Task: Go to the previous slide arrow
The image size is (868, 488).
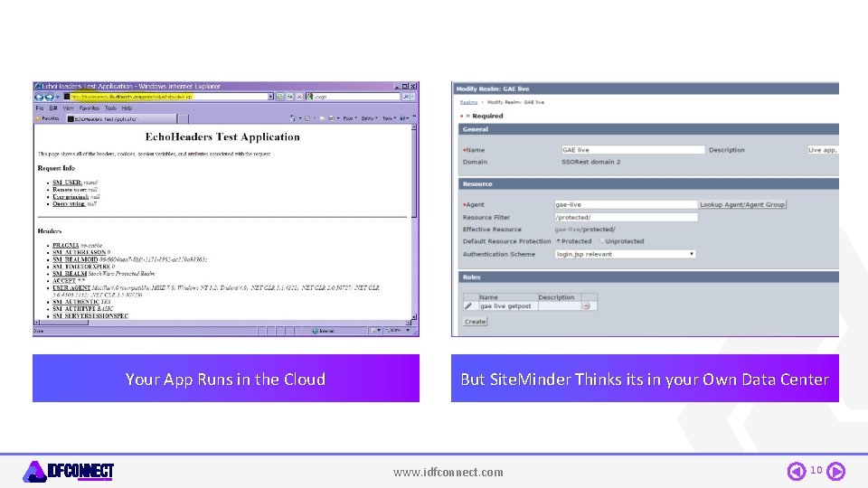Action: click(x=797, y=471)
